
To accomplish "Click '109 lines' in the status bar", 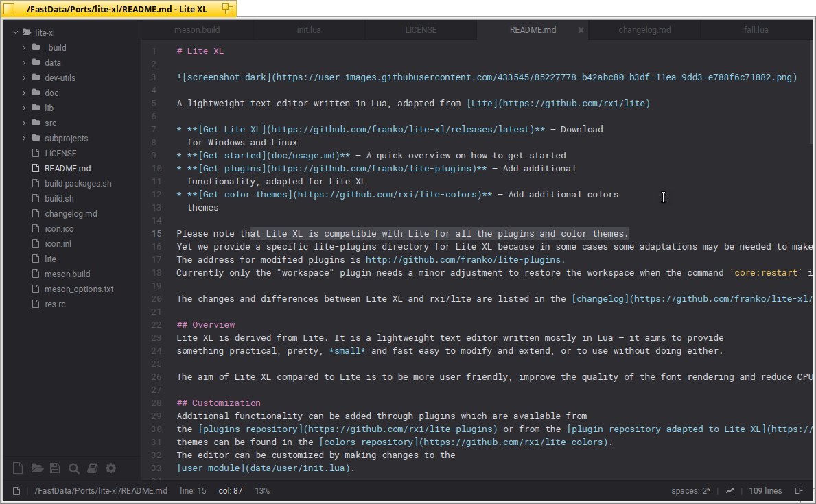I will coord(765,490).
